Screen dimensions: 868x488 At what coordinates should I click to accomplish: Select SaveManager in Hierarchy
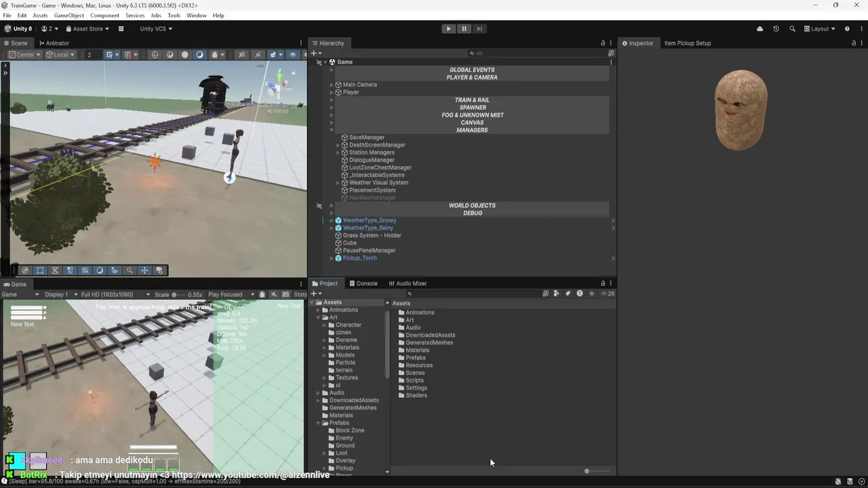366,138
